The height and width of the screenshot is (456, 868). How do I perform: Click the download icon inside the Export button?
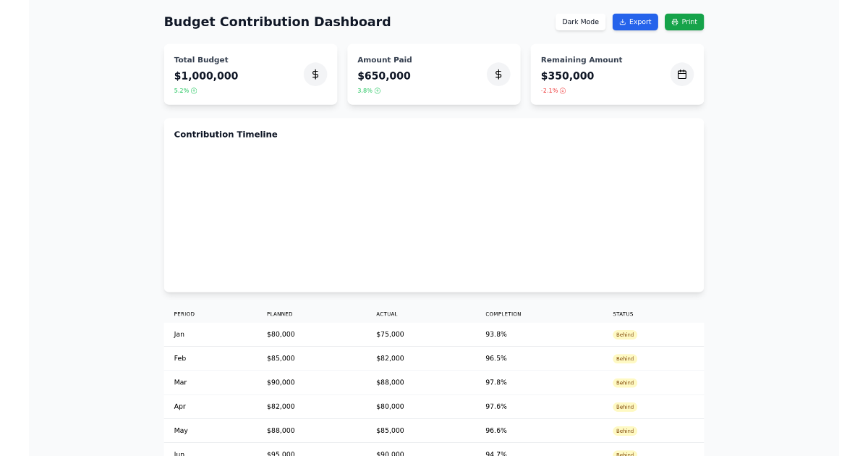coord(621,22)
